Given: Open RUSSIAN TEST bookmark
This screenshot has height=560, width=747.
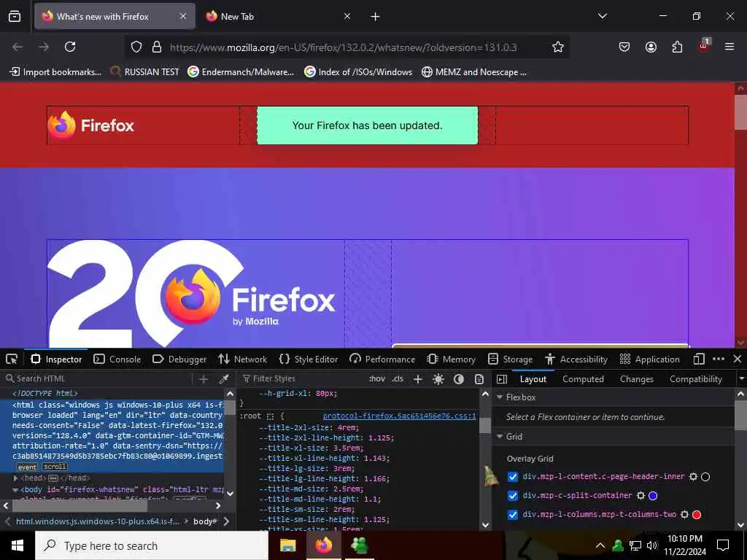Looking at the screenshot, I should (x=144, y=72).
